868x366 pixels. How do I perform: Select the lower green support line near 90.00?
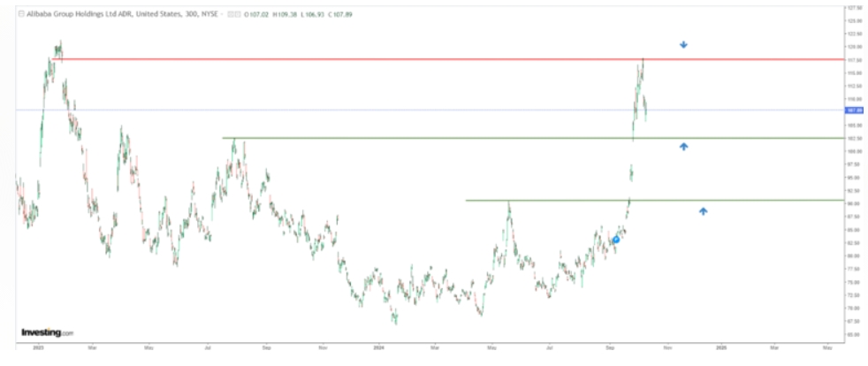(655, 200)
